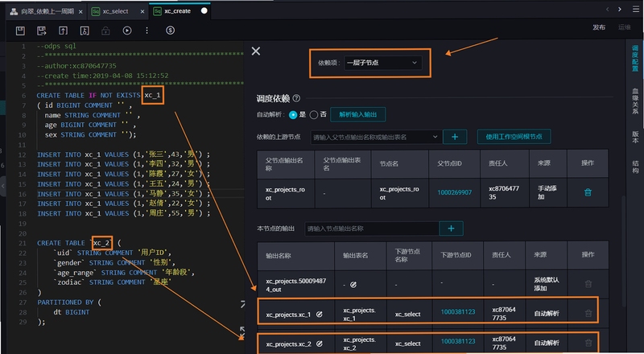This screenshot has width=644, height=354.
Task: Add upstream node with plus button
Action: click(x=455, y=137)
